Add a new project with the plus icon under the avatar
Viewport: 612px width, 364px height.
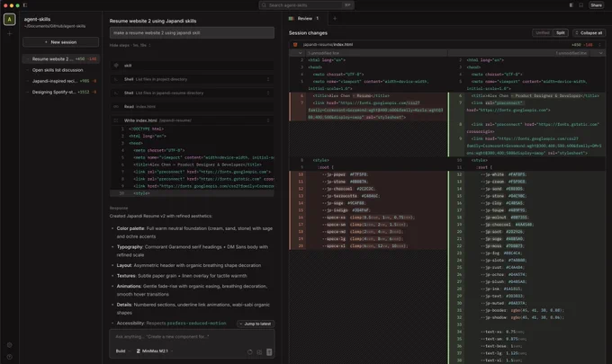(9, 34)
